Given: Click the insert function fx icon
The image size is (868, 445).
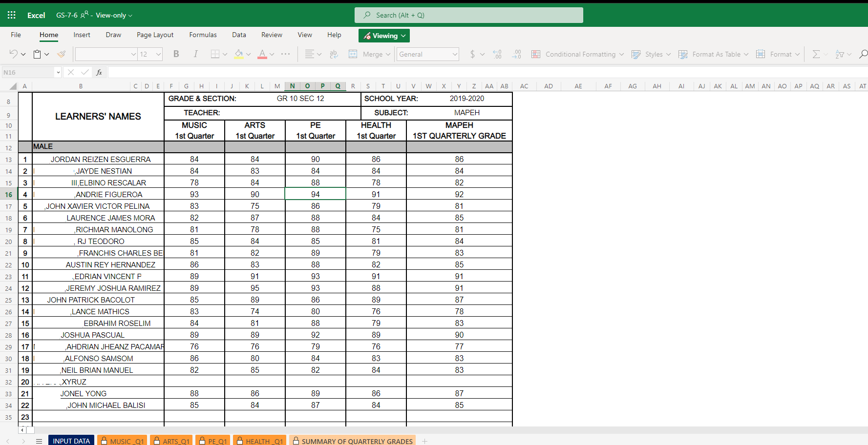Looking at the screenshot, I should click(x=99, y=72).
